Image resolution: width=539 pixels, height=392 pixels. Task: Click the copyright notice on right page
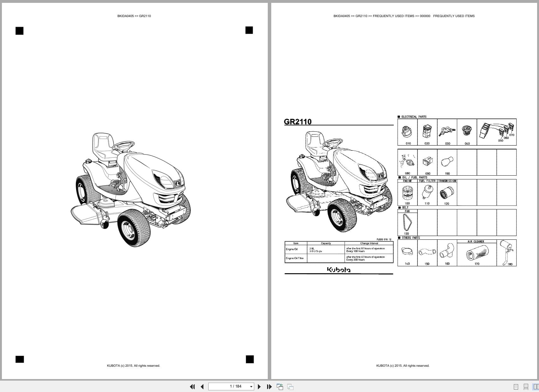pos(403,366)
